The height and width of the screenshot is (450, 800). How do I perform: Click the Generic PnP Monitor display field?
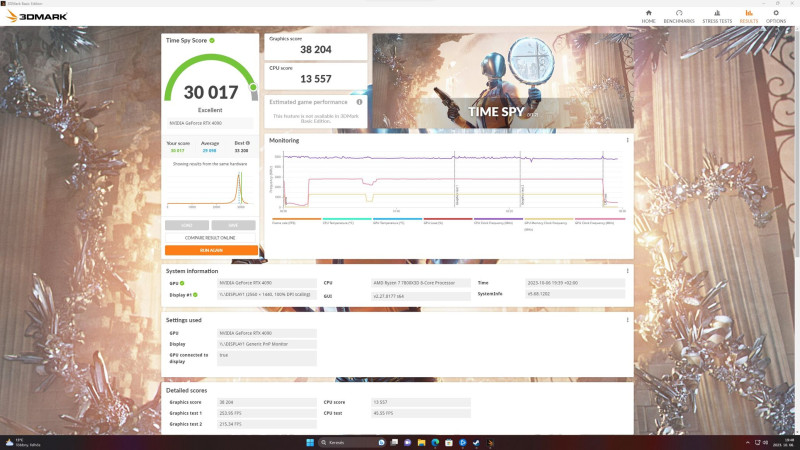[x=267, y=344]
